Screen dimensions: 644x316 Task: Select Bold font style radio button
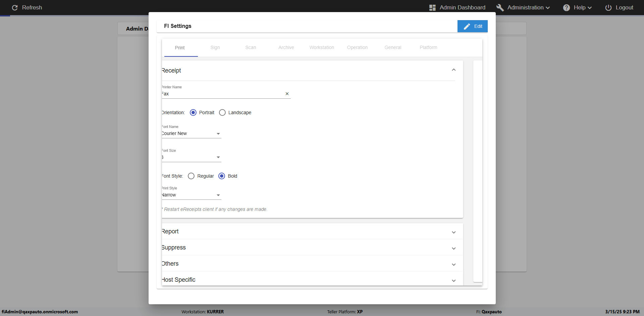[x=222, y=176]
